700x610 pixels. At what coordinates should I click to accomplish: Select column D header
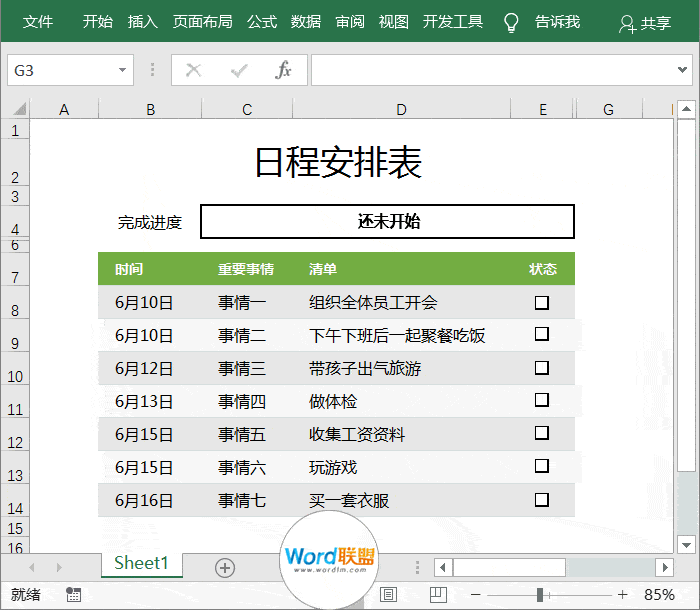coord(401,109)
